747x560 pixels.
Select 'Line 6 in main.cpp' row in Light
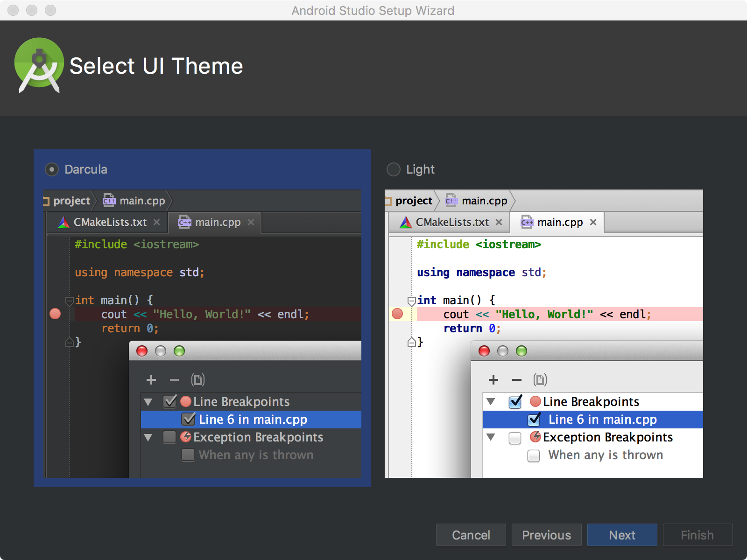(x=593, y=420)
